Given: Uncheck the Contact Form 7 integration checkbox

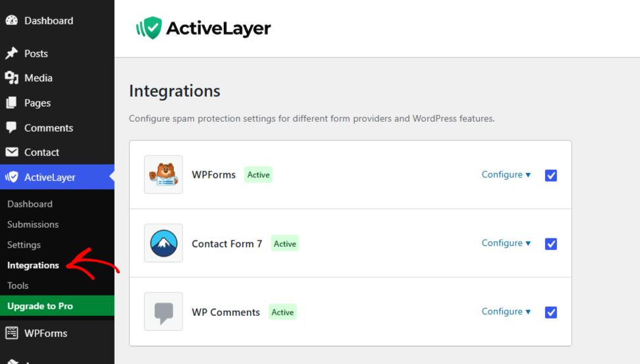Looking at the screenshot, I should click(x=551, y=244).
